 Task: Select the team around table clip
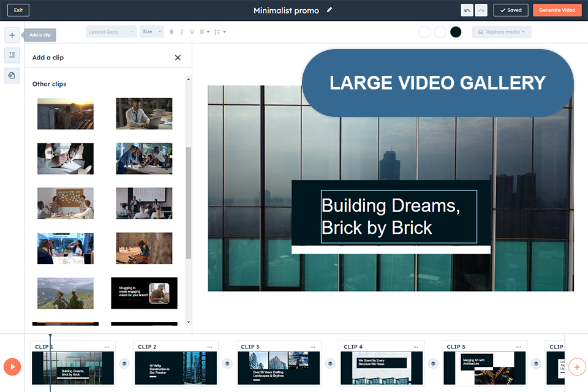coord(144,159)
